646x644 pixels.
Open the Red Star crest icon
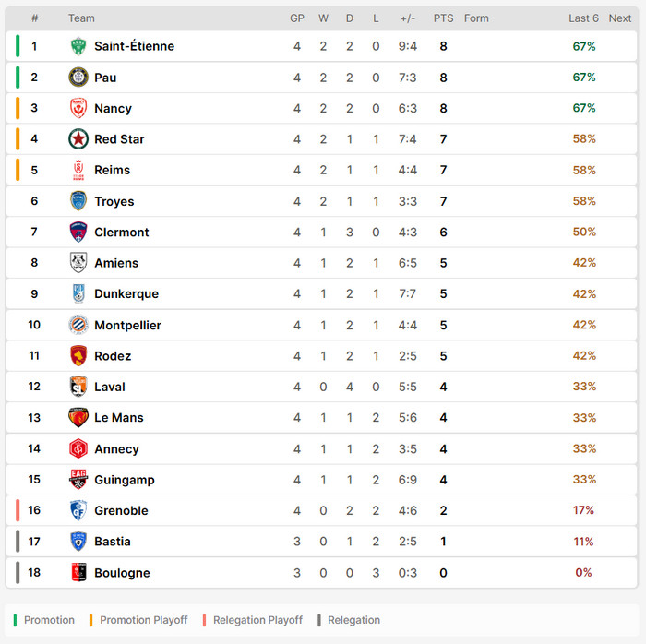(x=78, y=138)
